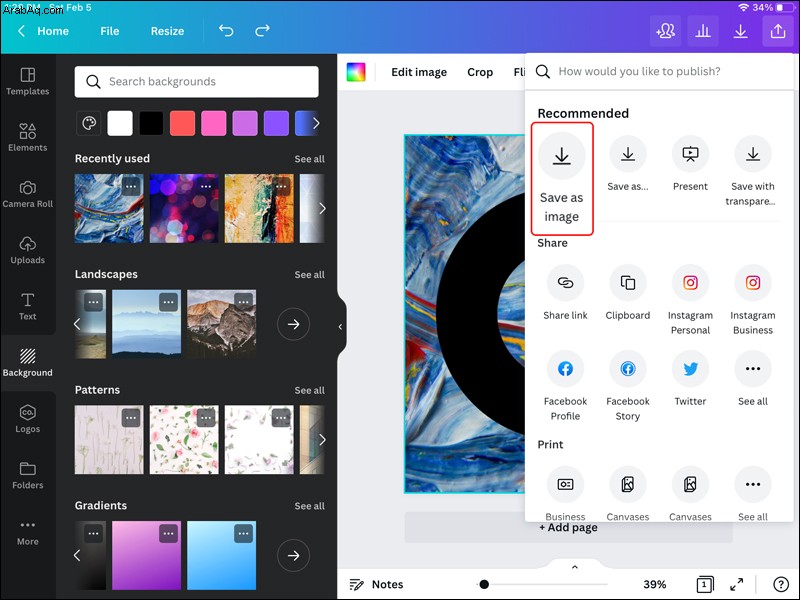See all Share options
This screenshot has height=600, width=800.
(753, 379)
